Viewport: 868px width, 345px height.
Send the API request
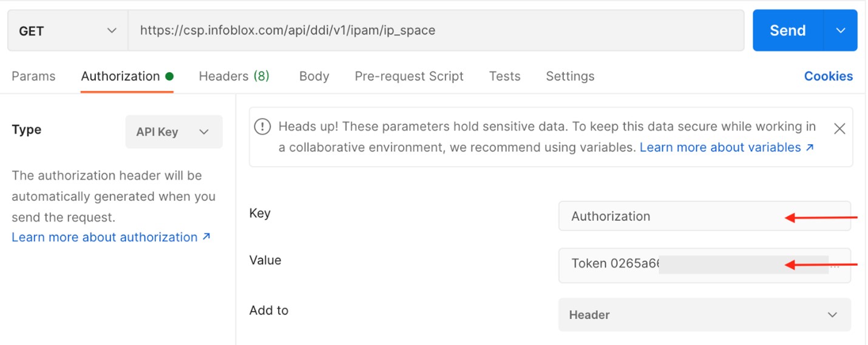pyautogui.click(x=787, y=31)
